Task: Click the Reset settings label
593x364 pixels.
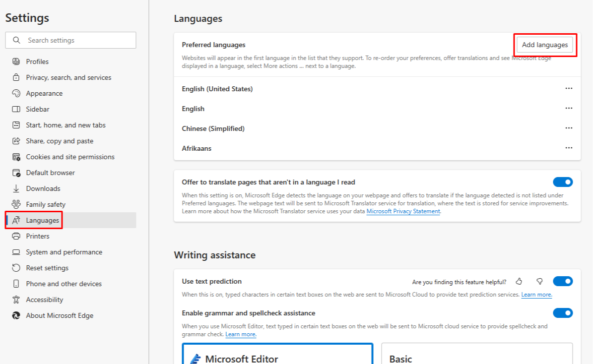Action: pos(47,268)
